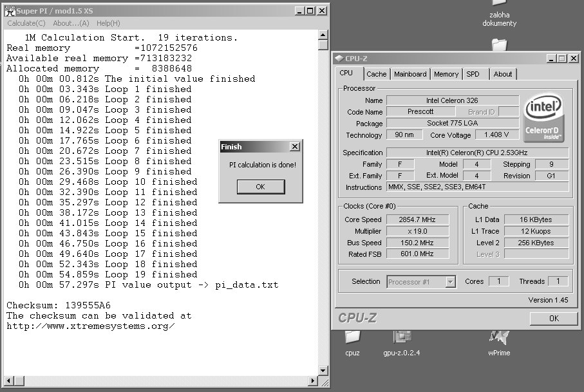Click the Stepping value 9
The image size is (584, 392).
click(552, 164)
